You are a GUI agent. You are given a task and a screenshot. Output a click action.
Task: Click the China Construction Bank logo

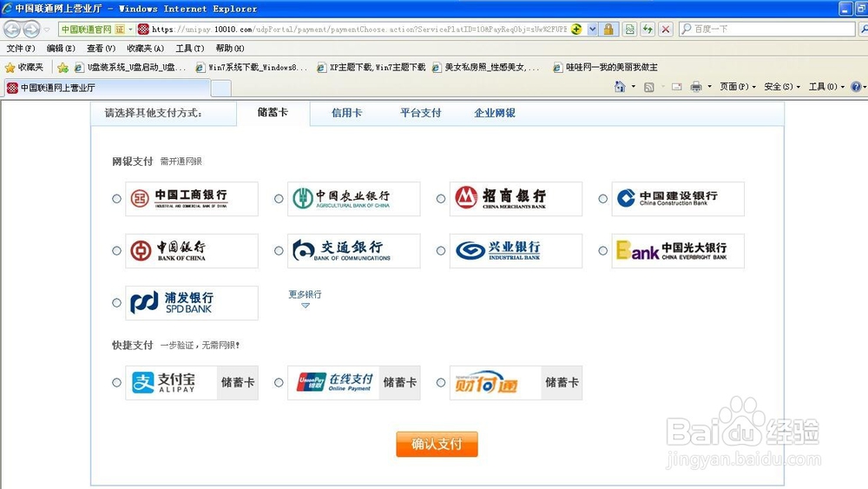[x=678, y=199]
